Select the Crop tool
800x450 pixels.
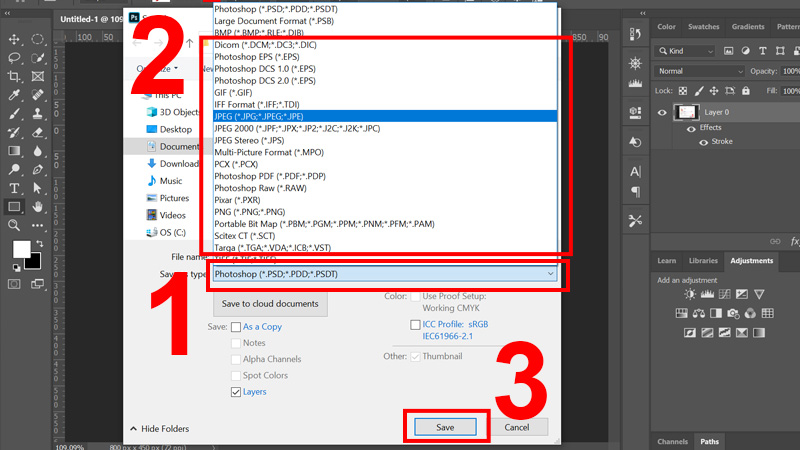click(14, 77)
